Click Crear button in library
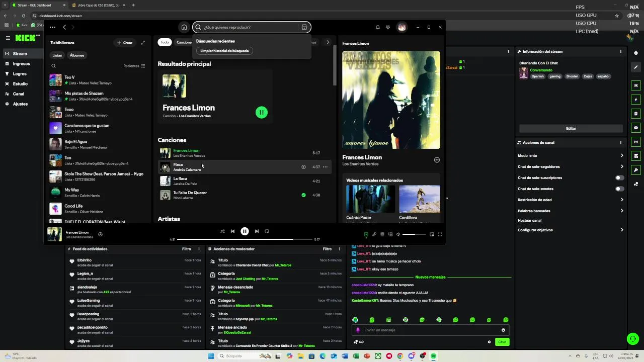This screenshot has height=362, width=644. click(x=125, y=43)
